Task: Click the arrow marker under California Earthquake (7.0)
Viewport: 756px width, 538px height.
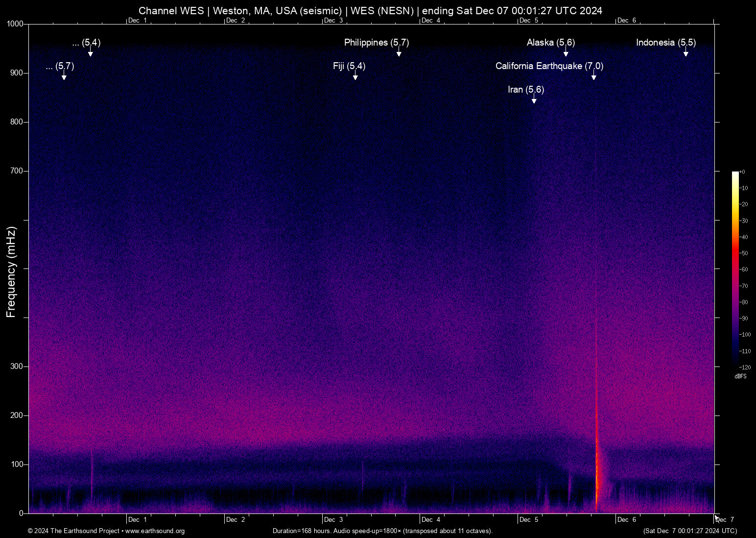Action: click(593, 76)
